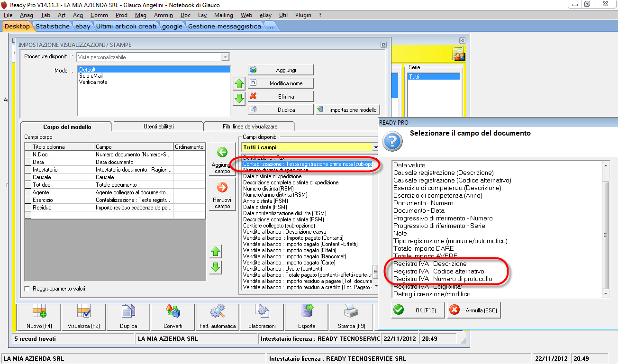The image size is (618, 364).
Task: Move field down with arrow below Rimuovi campo
Action: click(x=216, y=267)
